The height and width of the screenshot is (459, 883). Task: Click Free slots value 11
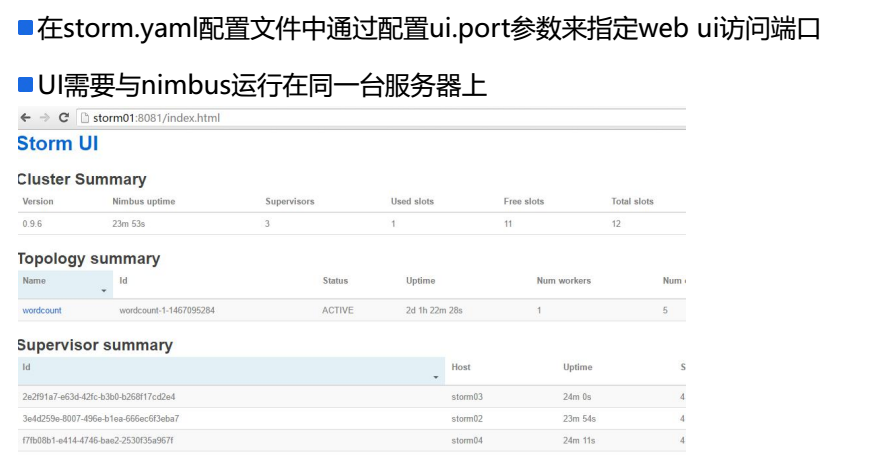click(508, 224)
